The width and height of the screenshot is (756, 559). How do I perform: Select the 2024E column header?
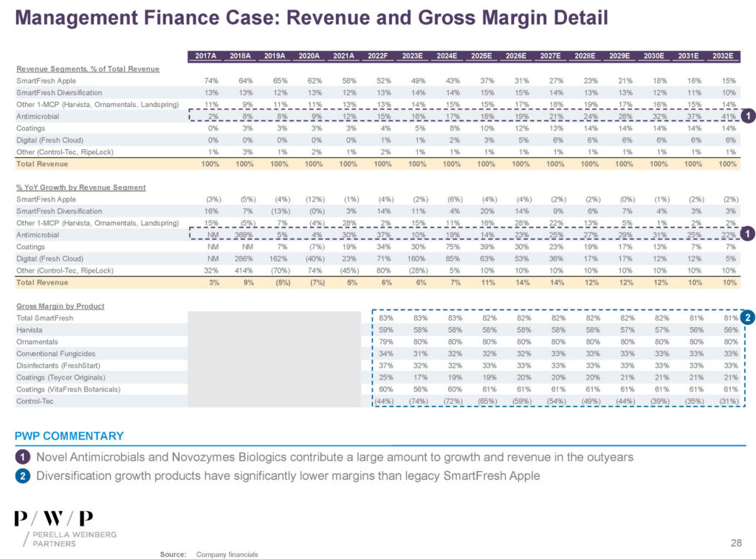447,56
